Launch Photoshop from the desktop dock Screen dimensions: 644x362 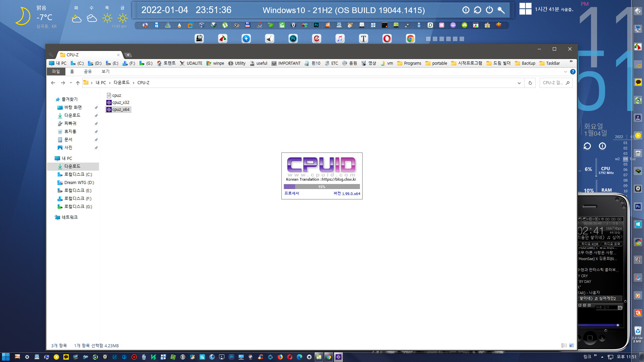click(x=293, y=39)
